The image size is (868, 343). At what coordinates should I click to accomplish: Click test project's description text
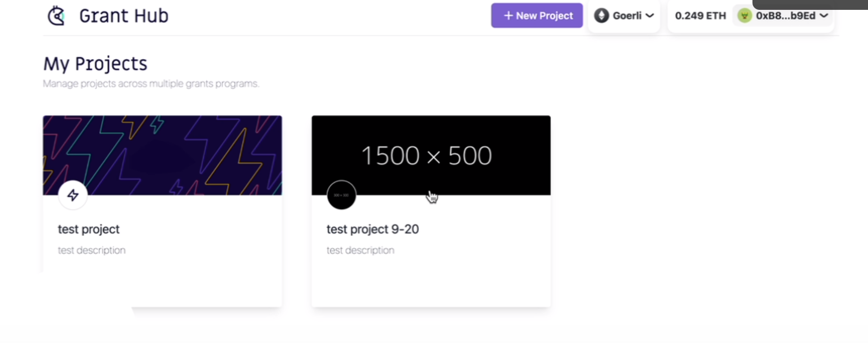[92, 250]
